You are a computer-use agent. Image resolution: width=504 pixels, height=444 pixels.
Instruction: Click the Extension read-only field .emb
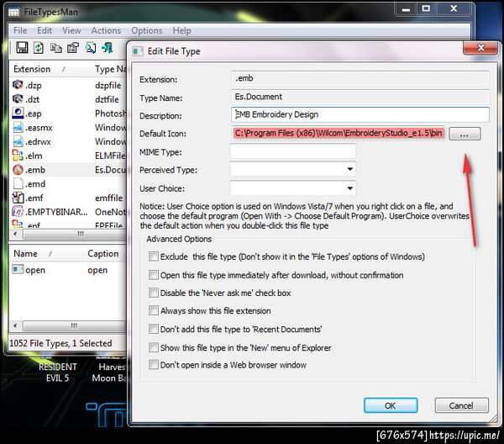click(360, 78)
